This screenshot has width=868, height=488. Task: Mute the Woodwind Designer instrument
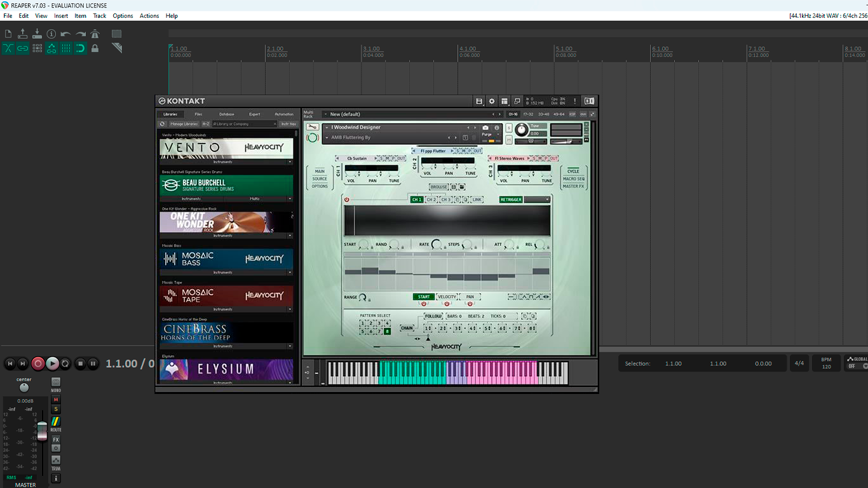509,139
